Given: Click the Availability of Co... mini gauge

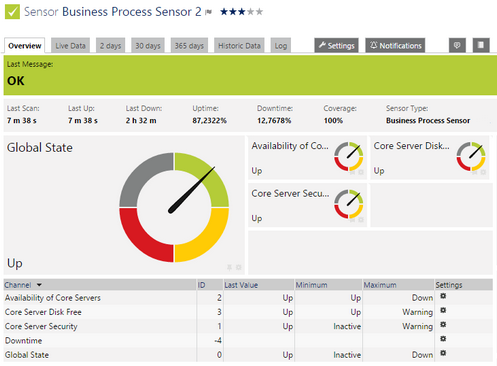Looking at the screenshot, I should pyautogui.click(x=349, y=157).
